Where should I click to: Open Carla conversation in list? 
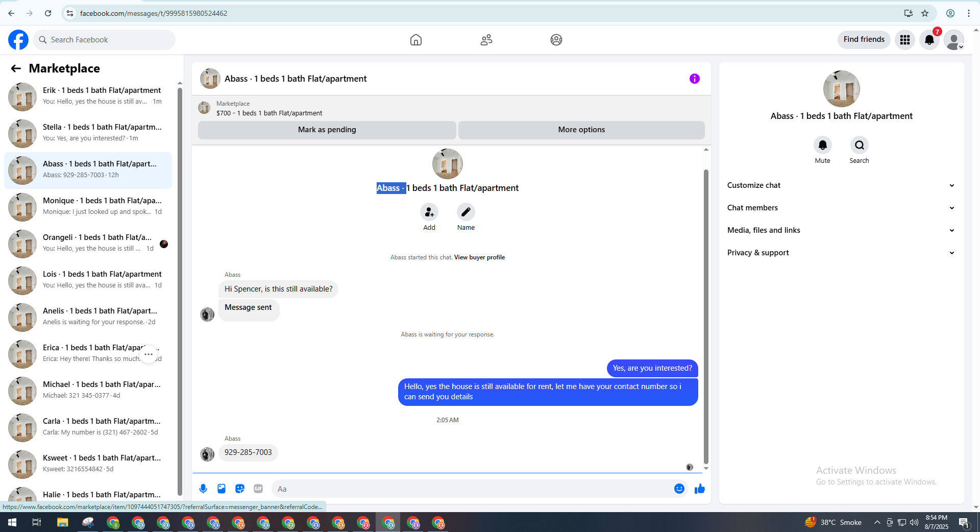88,427
